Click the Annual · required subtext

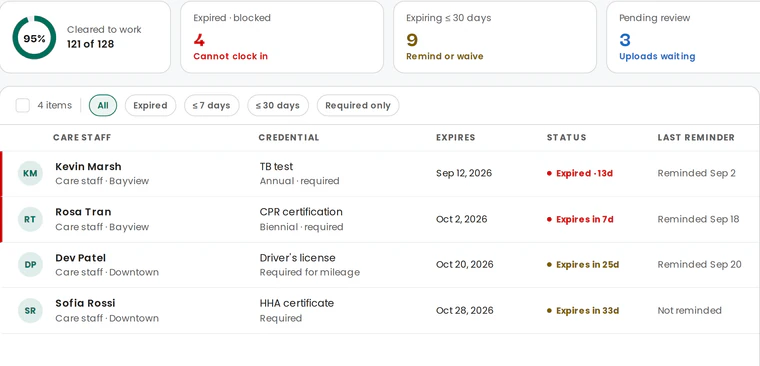[300, 181]
